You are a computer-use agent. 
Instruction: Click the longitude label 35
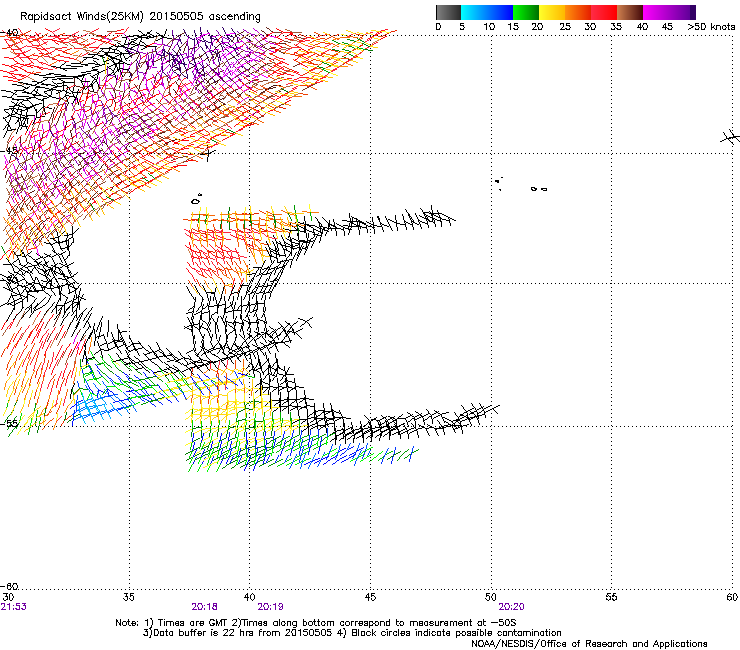point(129,597)
